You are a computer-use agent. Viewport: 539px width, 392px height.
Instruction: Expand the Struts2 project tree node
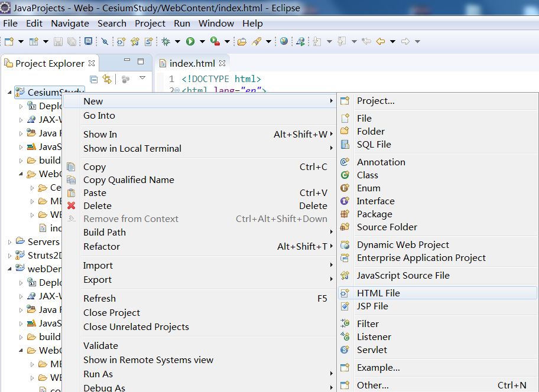coord(9,256)
